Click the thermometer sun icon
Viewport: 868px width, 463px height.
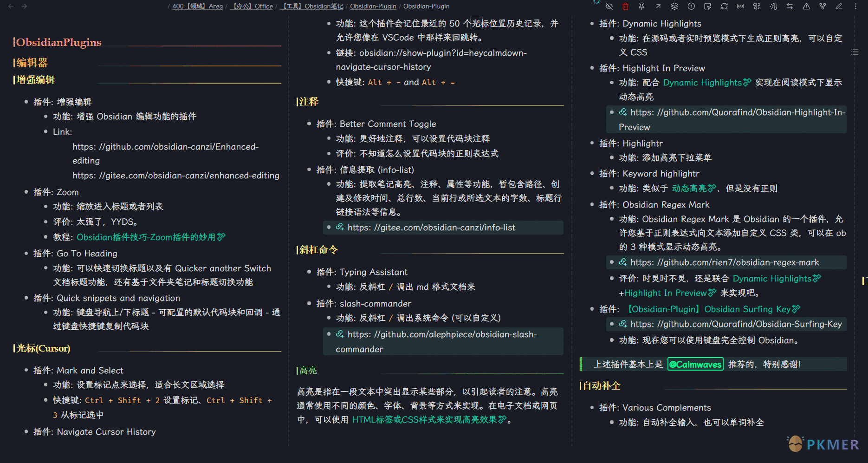[773, 7]
